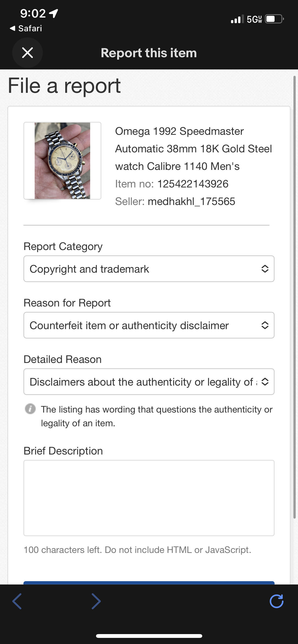298x644 pixels.
Task: Tap the info icon beside listing note
Action: 30,409
